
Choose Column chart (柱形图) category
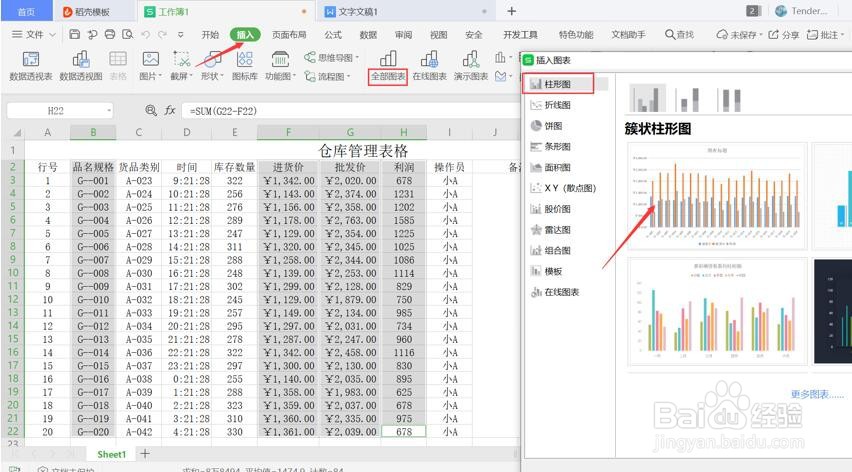tap(557, 84)
